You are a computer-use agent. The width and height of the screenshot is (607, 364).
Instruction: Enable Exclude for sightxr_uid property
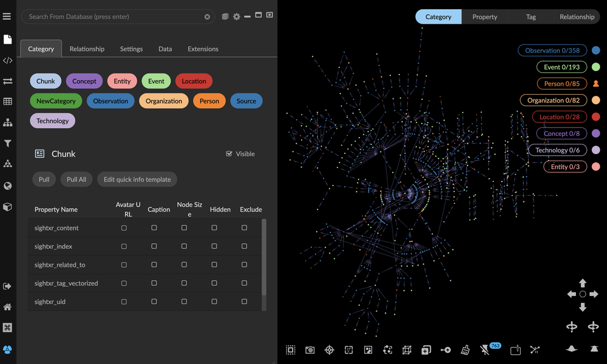tap(244, 302)
